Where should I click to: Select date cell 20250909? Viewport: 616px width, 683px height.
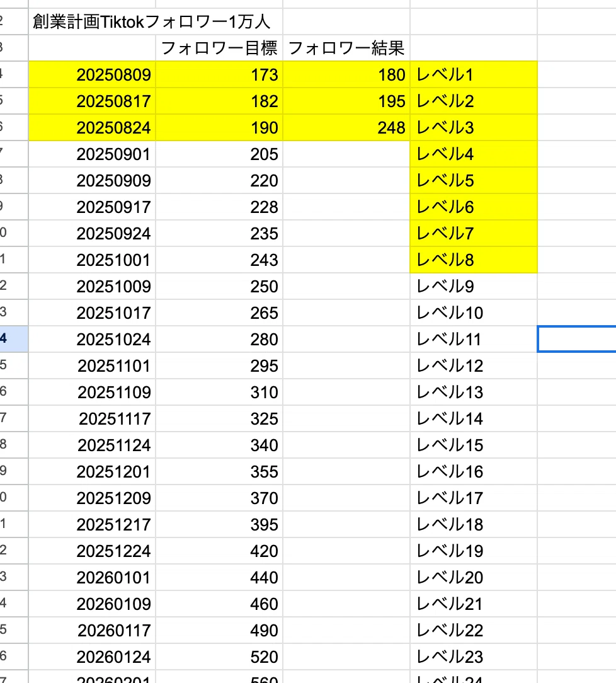tap(93, 180)
